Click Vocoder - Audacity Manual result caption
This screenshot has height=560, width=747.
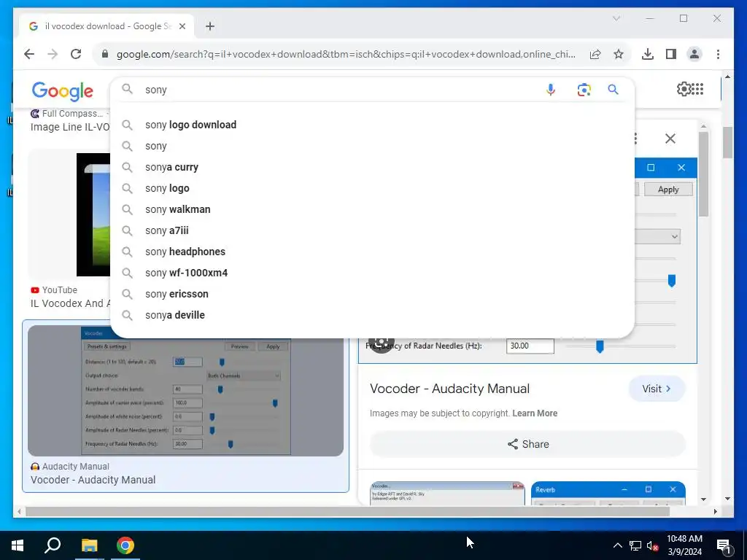(93, 480)
